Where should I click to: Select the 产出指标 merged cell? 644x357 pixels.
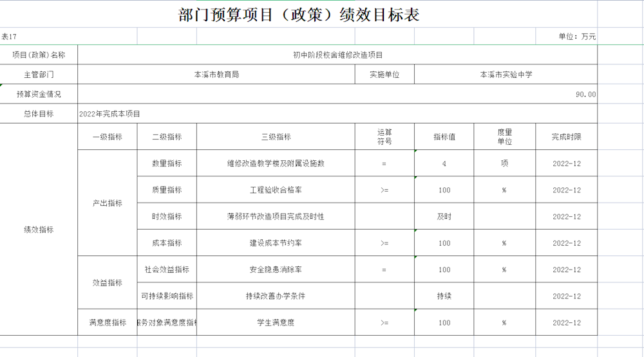(107, 203)
